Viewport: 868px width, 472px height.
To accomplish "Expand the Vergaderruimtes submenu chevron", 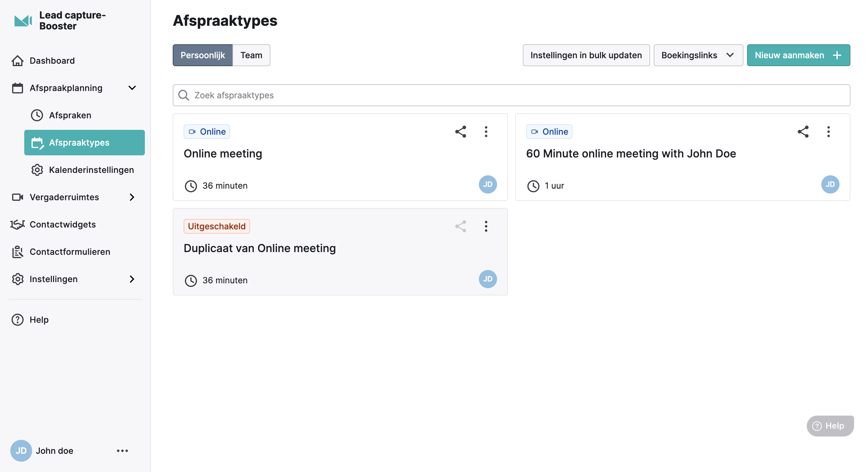I will (x=132, y=197).
